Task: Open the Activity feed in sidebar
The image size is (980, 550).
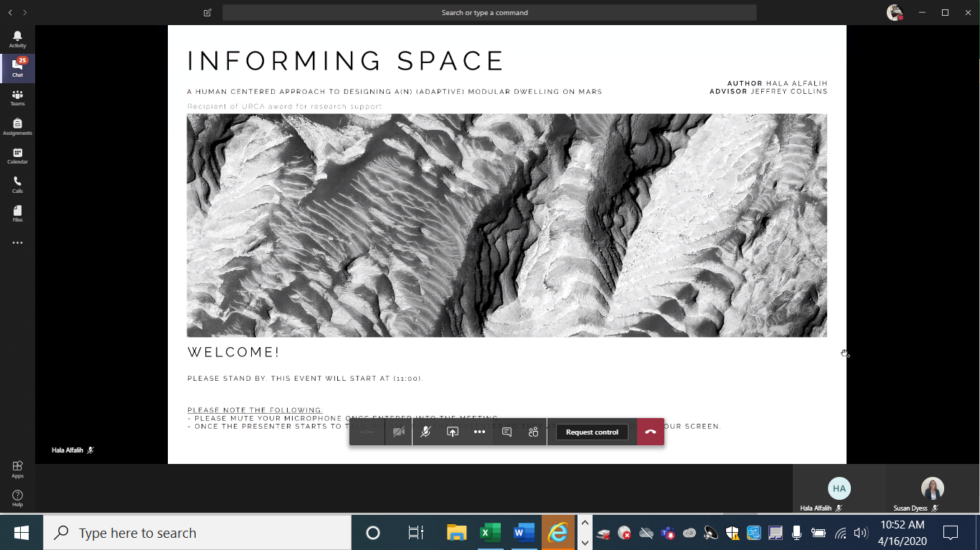Action: (x=17, y=39)
